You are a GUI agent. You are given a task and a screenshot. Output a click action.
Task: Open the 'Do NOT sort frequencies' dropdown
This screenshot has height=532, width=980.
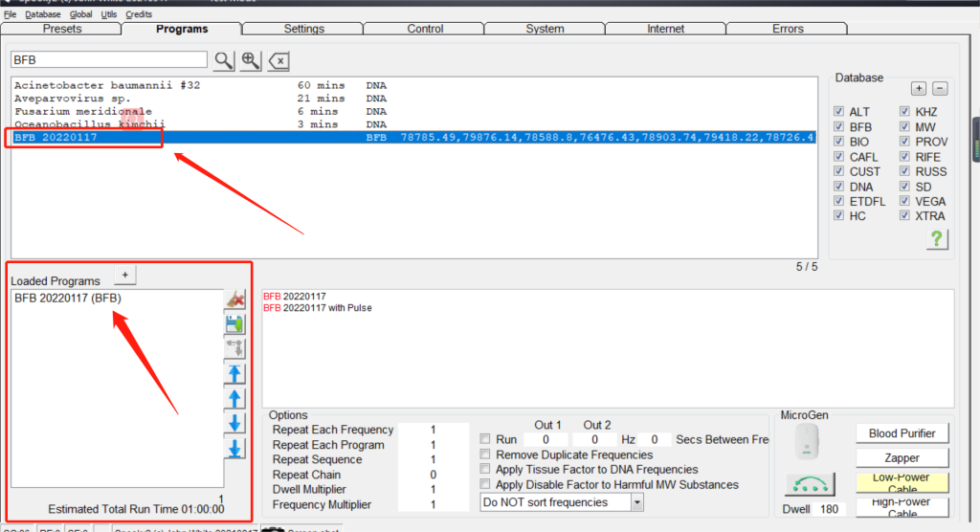point(562,501)
